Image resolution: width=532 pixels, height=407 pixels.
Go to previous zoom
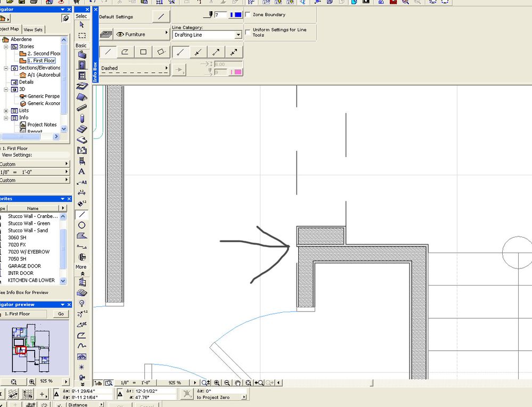pos(259,383)
